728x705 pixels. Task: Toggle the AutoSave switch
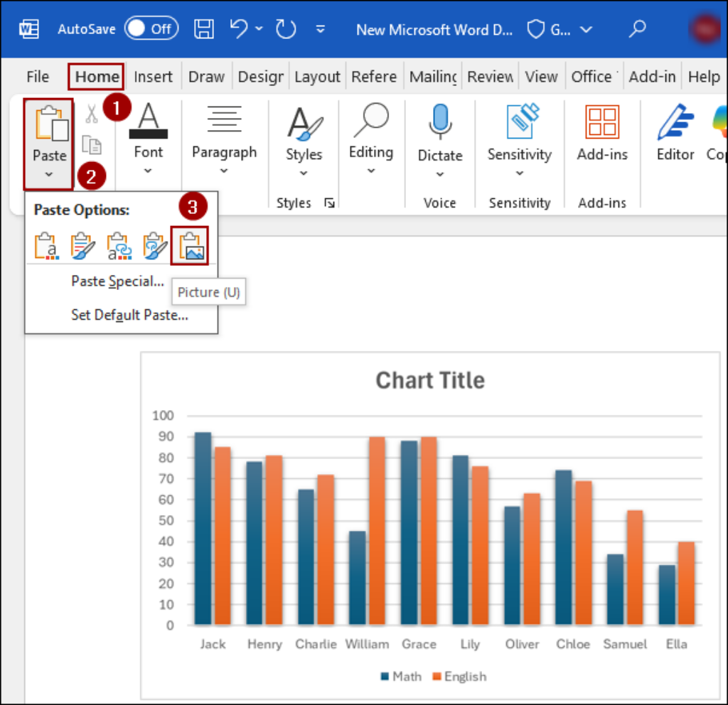tap(151, 28)
